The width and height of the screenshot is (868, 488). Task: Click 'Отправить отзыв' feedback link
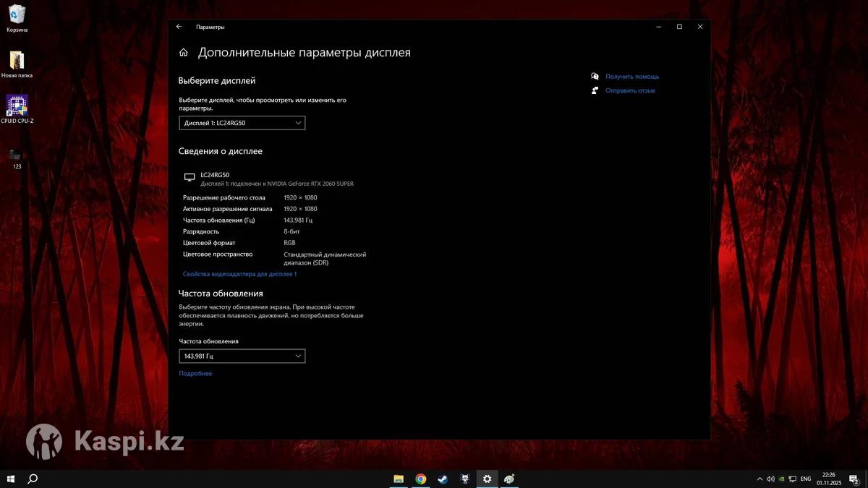pos(630,90)
